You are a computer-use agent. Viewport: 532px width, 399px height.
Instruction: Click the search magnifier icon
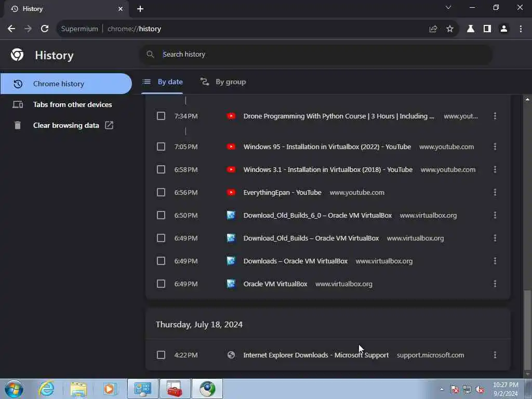(x=150, y=54)
